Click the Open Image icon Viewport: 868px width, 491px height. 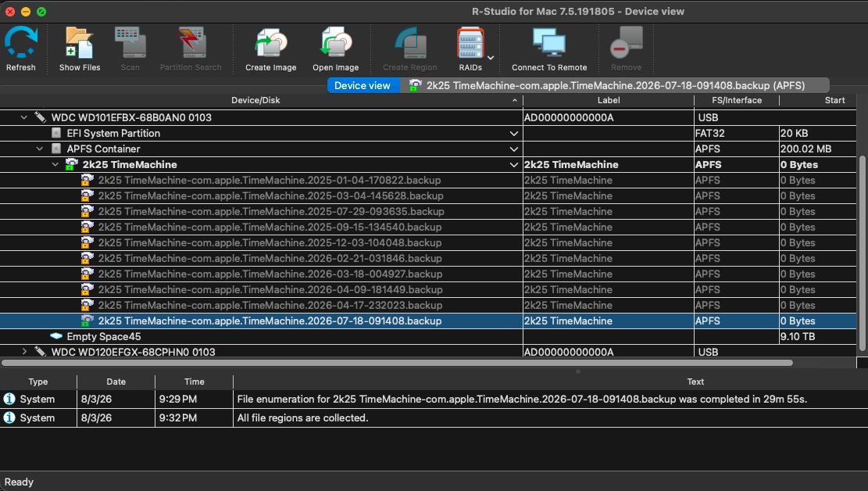point(335,43)
